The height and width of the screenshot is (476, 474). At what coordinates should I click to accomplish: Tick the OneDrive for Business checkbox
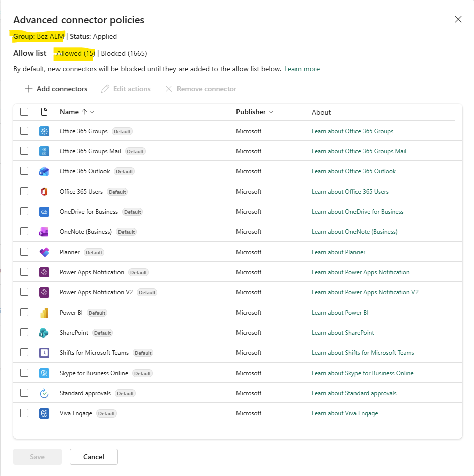[24, 212]
